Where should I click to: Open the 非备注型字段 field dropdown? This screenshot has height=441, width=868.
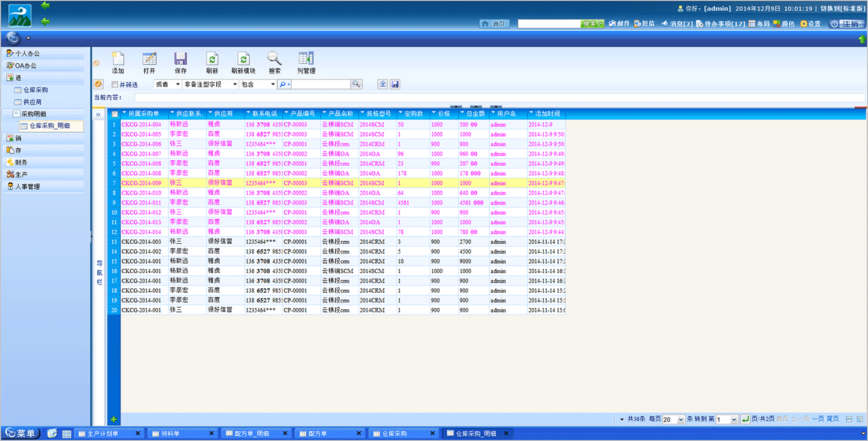211,84
